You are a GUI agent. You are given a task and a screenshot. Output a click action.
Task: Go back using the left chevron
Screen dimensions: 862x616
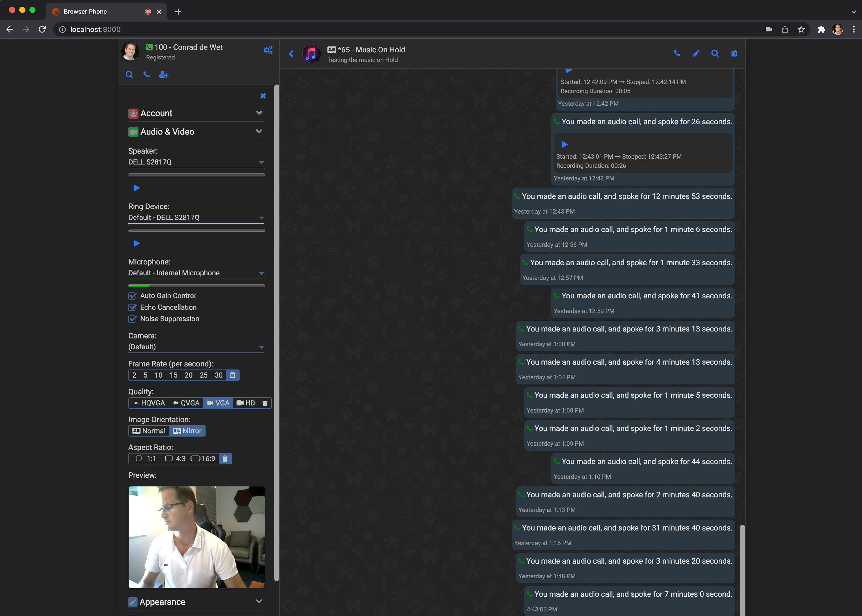[x=291, y=54]
